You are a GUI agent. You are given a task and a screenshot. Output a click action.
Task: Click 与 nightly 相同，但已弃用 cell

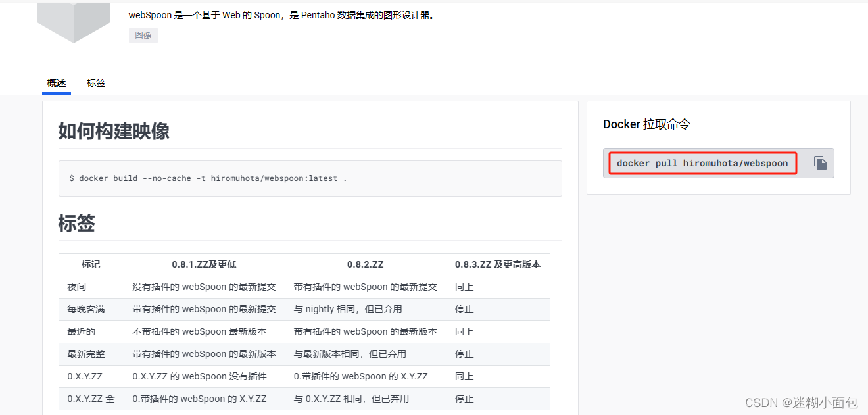pos(366,309)
